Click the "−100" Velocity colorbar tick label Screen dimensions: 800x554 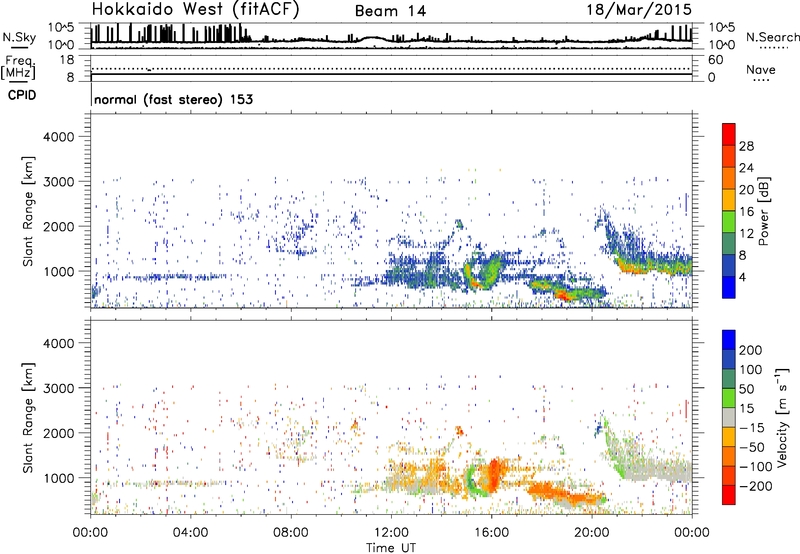coord(756,466)
